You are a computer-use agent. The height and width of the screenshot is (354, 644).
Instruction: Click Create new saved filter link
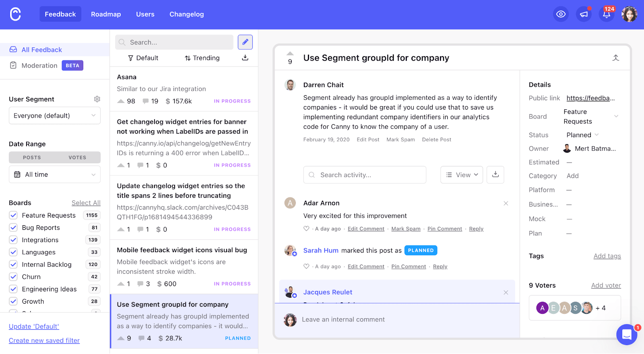44,341
